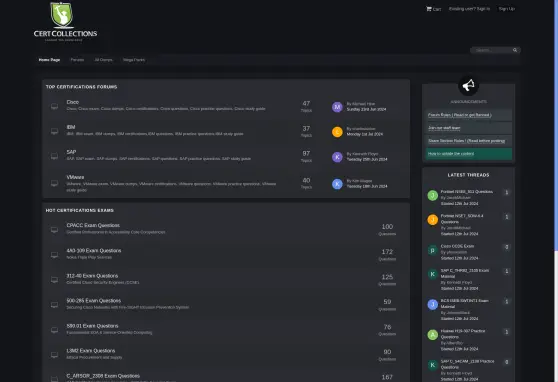
Task: Open the SAP C_THR82 Exam Material thread
Action: point(465,273)
